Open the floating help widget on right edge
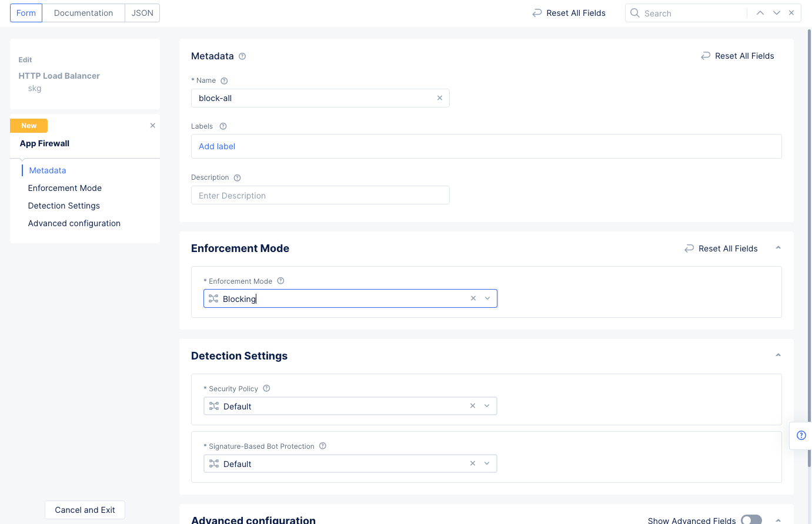 (801, 435)
